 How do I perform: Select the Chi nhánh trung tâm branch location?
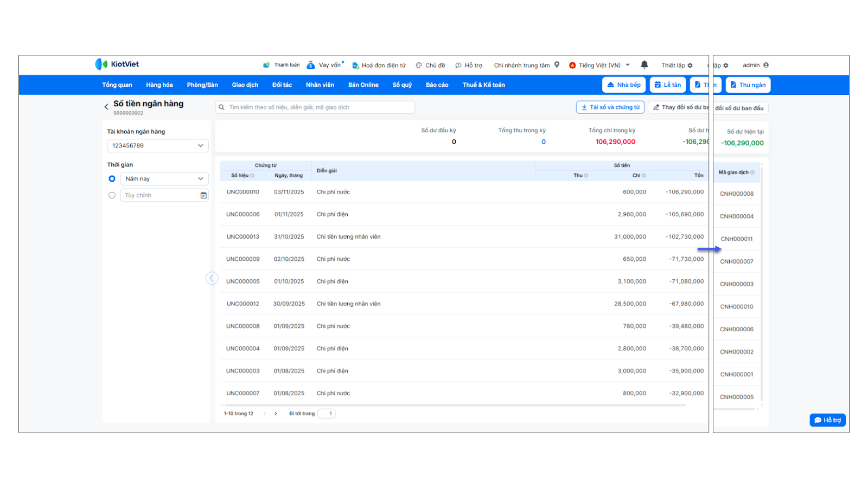click(x=527, y=65)
